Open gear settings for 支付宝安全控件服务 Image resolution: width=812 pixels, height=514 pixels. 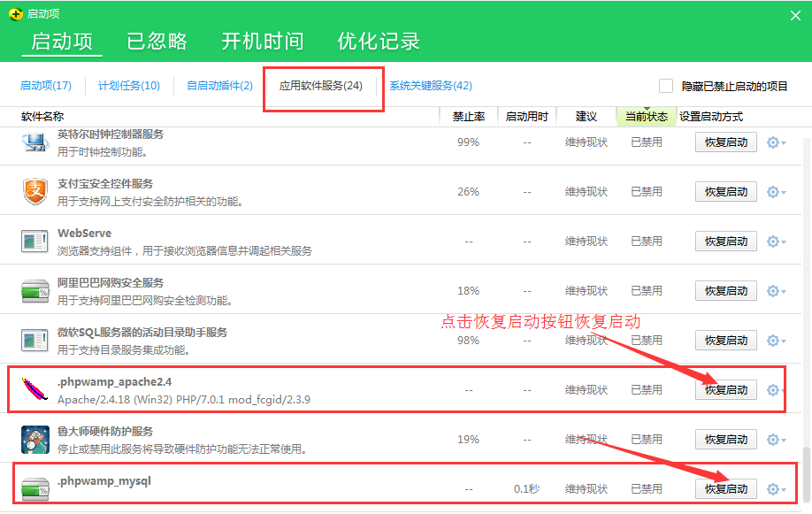coord(776,192)
